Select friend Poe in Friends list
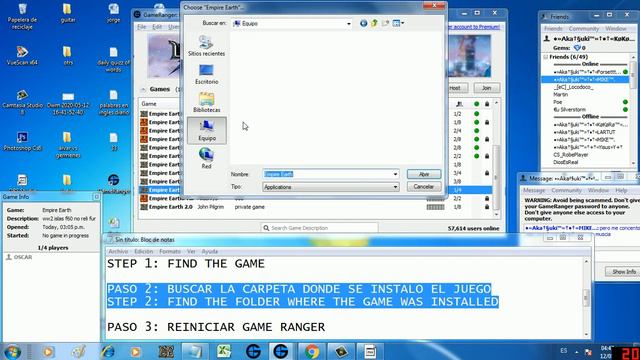Image resolution: width=640 pixels, height=360 pixels. [558, 102]
